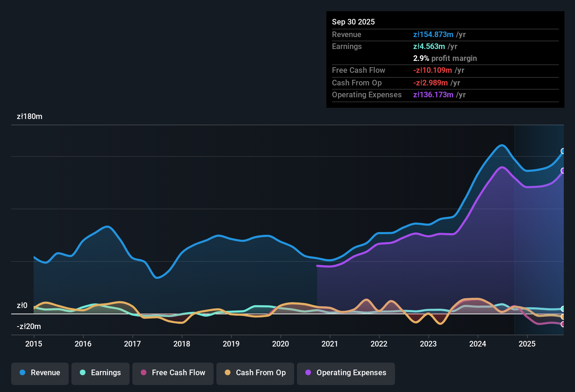Viewport: 575px width, 392px height.
Task: Select the Revenue row in the tooltip
Action: tap(445, 35)
